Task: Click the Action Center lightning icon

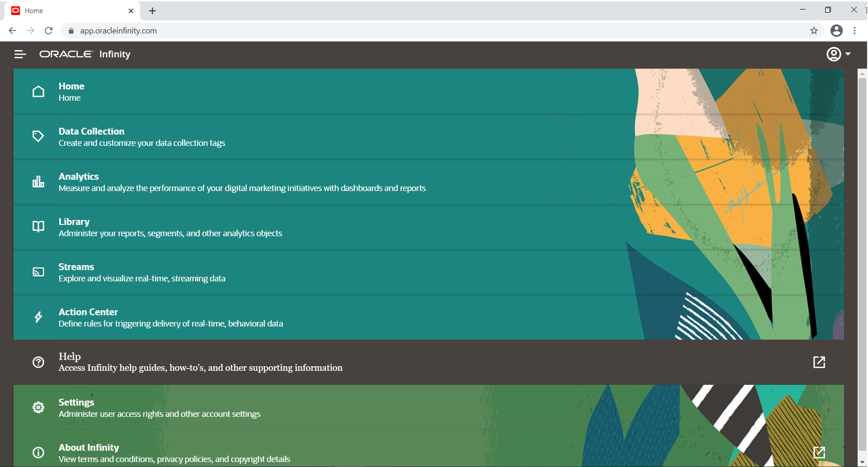Action: click(x=38, y=317)
